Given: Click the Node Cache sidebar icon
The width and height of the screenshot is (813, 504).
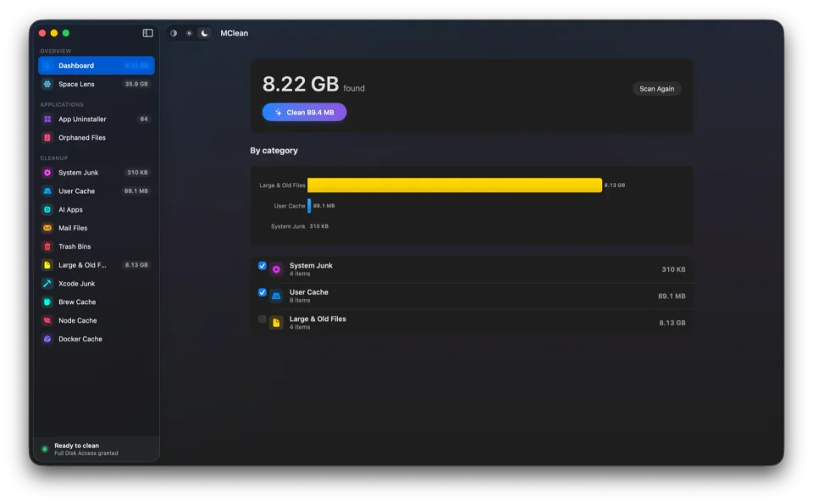Looking at the screenshot, I should point(47,320).
